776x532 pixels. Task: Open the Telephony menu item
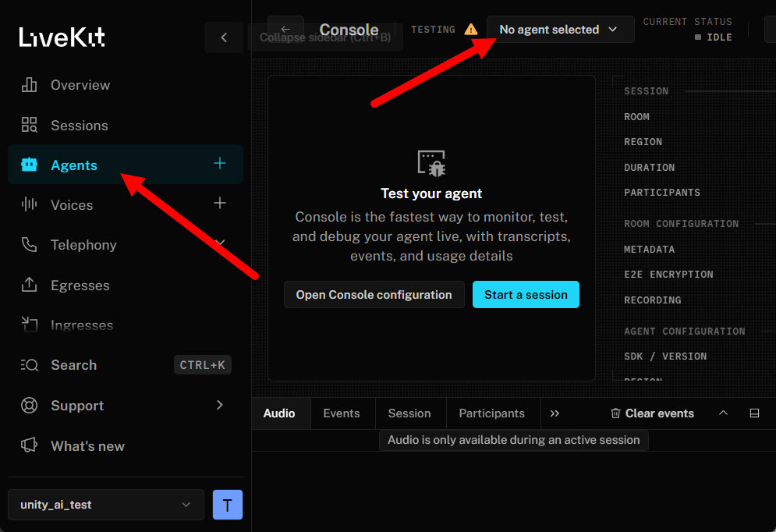(126, 244)
